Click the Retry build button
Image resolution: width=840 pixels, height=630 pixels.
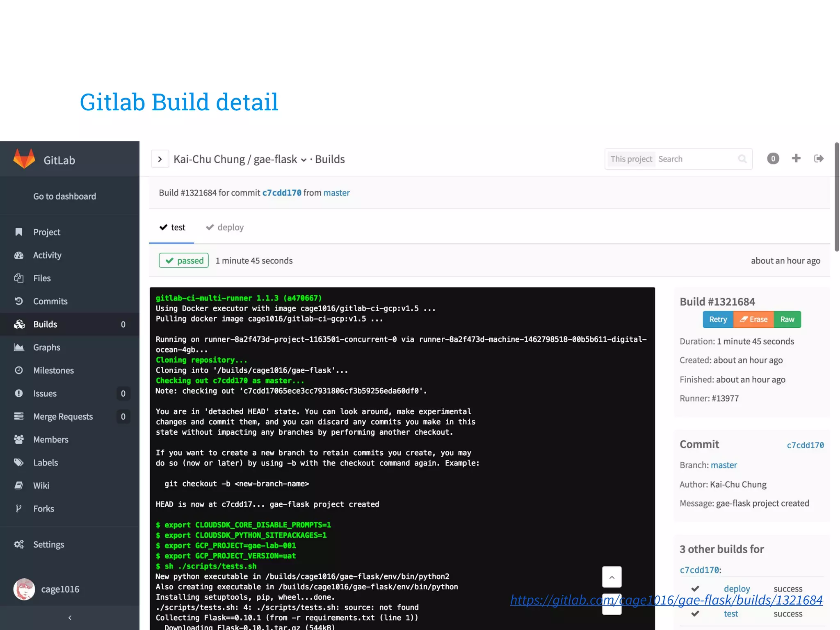(x=718, y=319)
